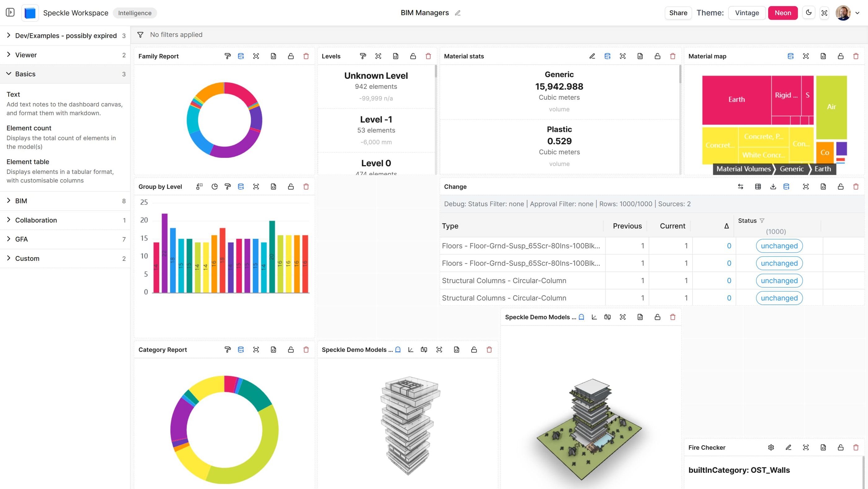Screen dimensions: 868x489
Task: Edit the Material stats widget with pencil icon
Action: 592,56
